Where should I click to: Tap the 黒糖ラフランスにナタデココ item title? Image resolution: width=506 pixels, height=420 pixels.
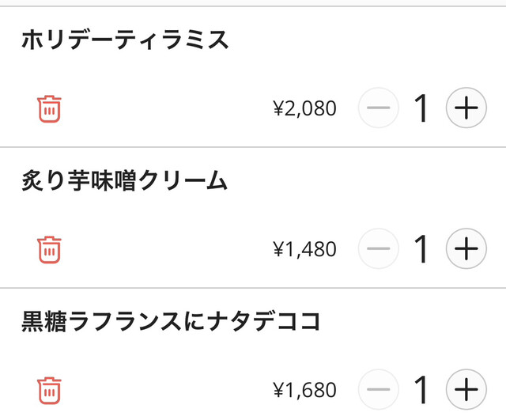pyautogui.click(x=171, y=322)
